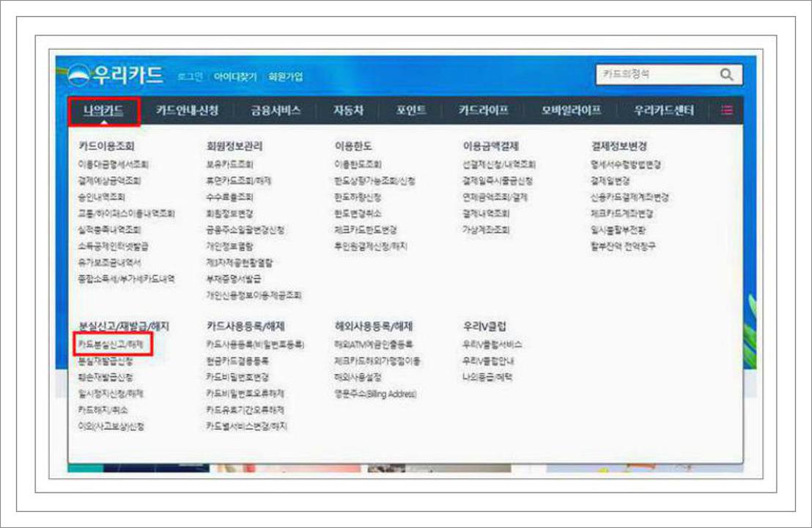Select the 나의카드 menu tab
812x528 pixels.
tap(103, 111)
